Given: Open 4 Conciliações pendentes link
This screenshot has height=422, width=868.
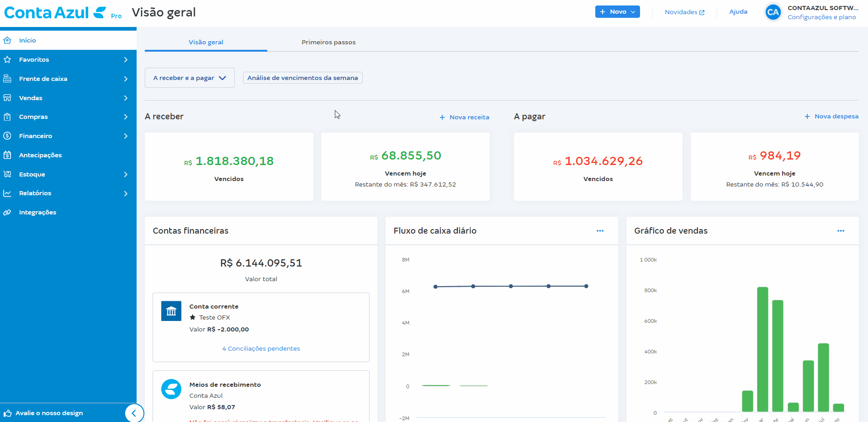Looking at the screenshot, I should coord(261,348).
